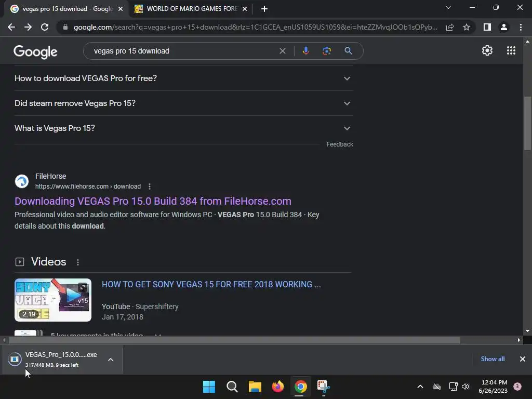
Task: Click the horizontal scrollbar right arrow
Action: tap(519, 340)
